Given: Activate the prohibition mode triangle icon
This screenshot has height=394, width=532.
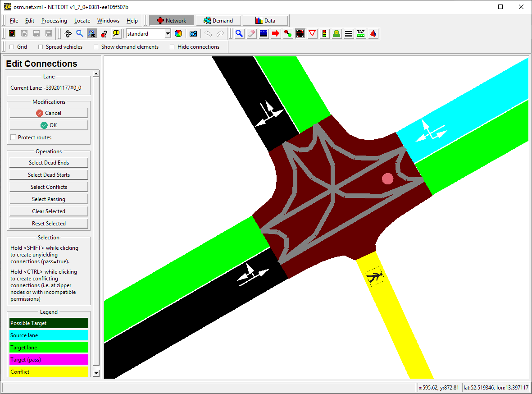Looking at the screenshot, I should tap(312, 34).
